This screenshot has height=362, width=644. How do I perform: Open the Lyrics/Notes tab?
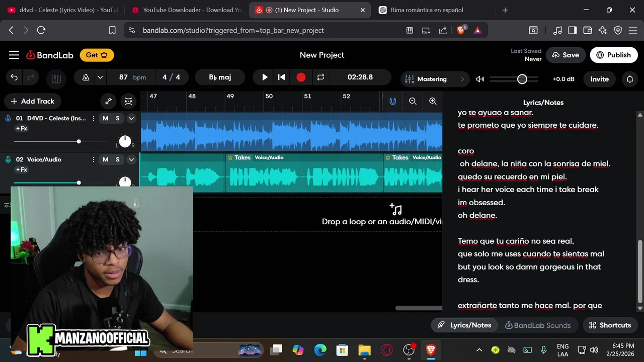pos(464,325)
